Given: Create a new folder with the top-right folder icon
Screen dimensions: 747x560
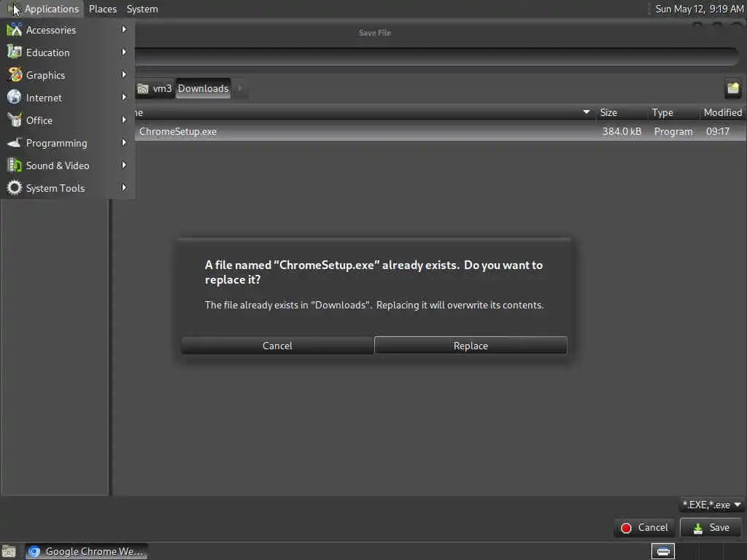Looking at the screenshot, I should pyautogui.click(x=732, y=88).
